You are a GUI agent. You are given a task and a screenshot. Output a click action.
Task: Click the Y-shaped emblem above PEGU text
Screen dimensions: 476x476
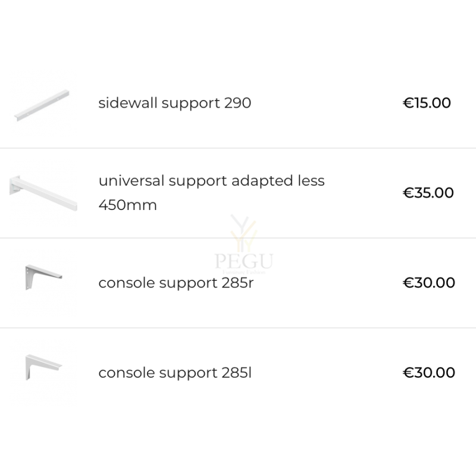click(x=244, y=233)
